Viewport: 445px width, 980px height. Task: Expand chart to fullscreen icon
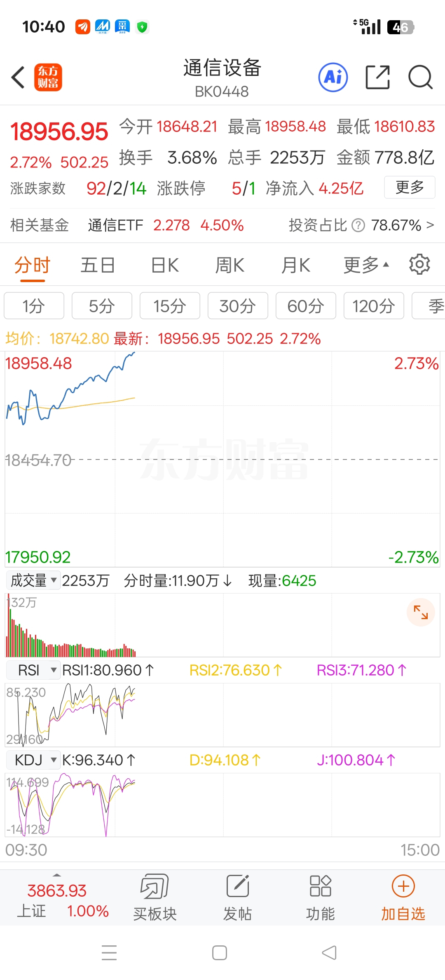[x=421, y=612]
